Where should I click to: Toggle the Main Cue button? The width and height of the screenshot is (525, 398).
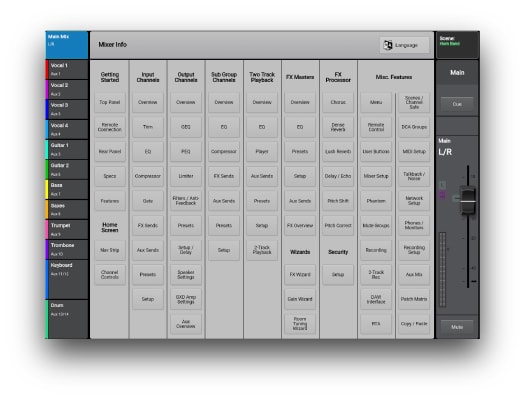[457, 104]
